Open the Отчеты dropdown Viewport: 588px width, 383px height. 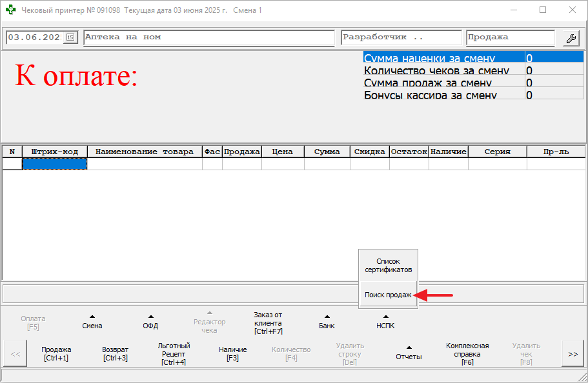pyautogui.click(x=409, y=353)
